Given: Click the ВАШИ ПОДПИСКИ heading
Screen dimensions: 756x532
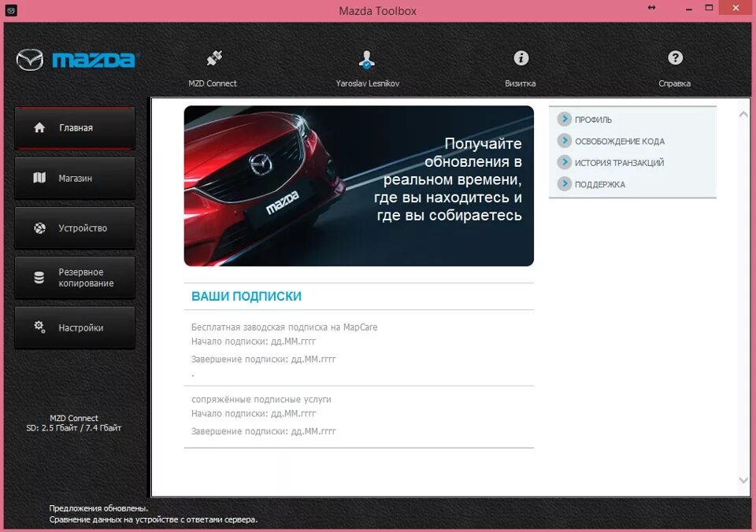Looking at the screenshot, I should pyautogui.click(x=246, y=296).
